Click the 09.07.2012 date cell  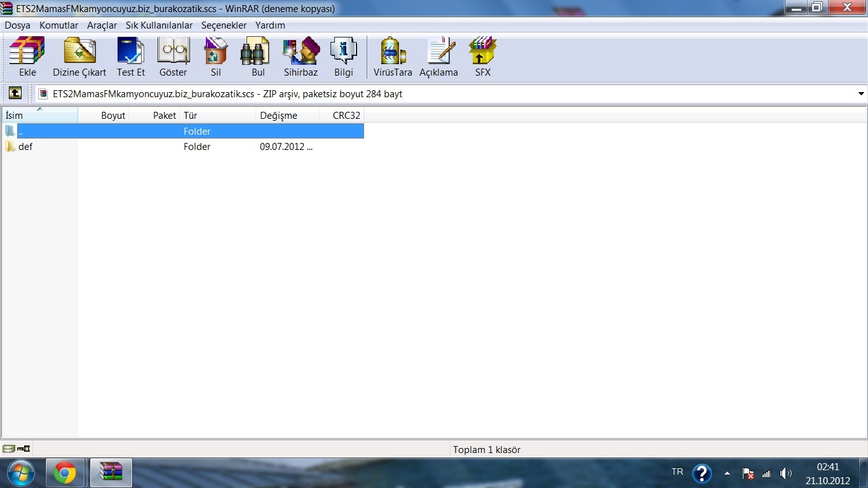click(x=286, y=146)
